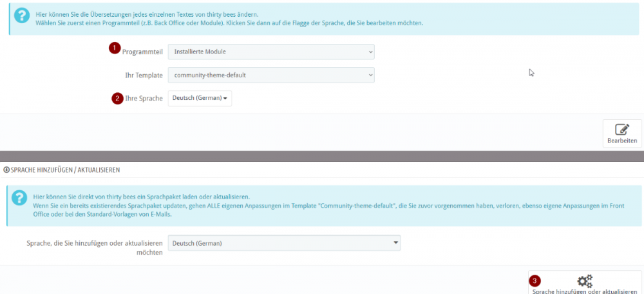Click the gears icon for language update
Image resolution: width=644 pixels, height=294 pixels.
[x=585, y=280]
